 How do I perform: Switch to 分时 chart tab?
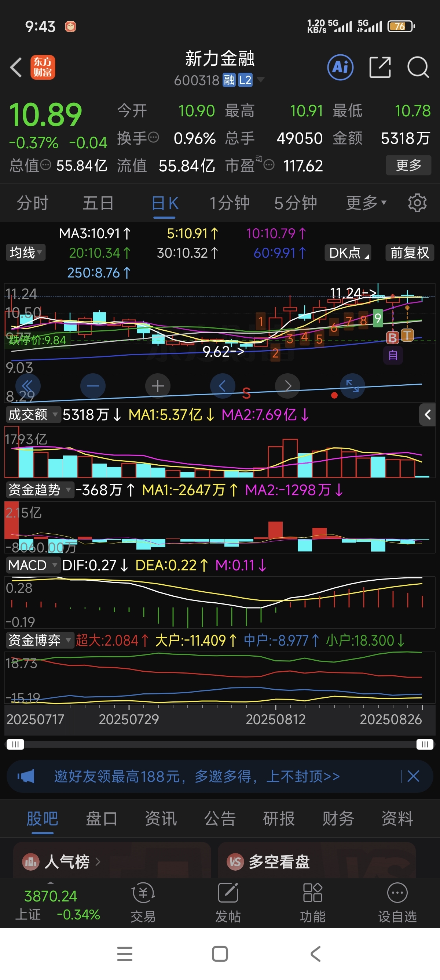[33, 203]
